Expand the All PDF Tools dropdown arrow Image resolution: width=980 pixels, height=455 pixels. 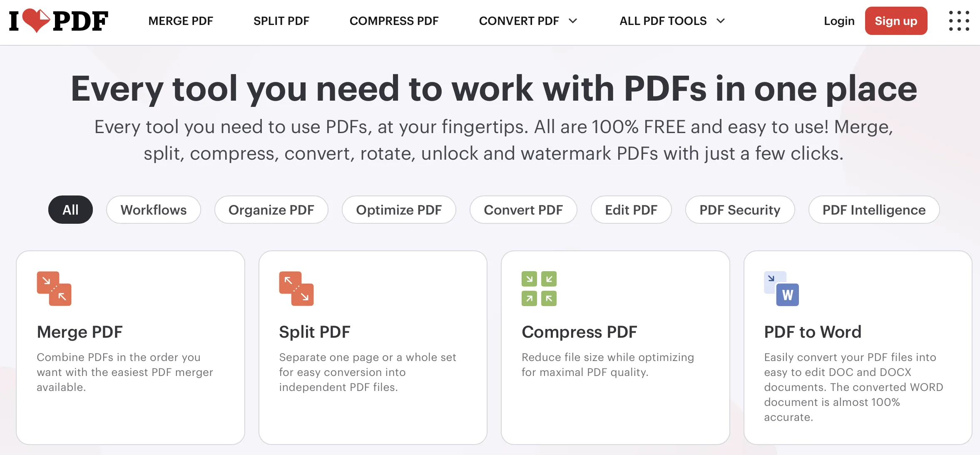[x=721, y=21]
